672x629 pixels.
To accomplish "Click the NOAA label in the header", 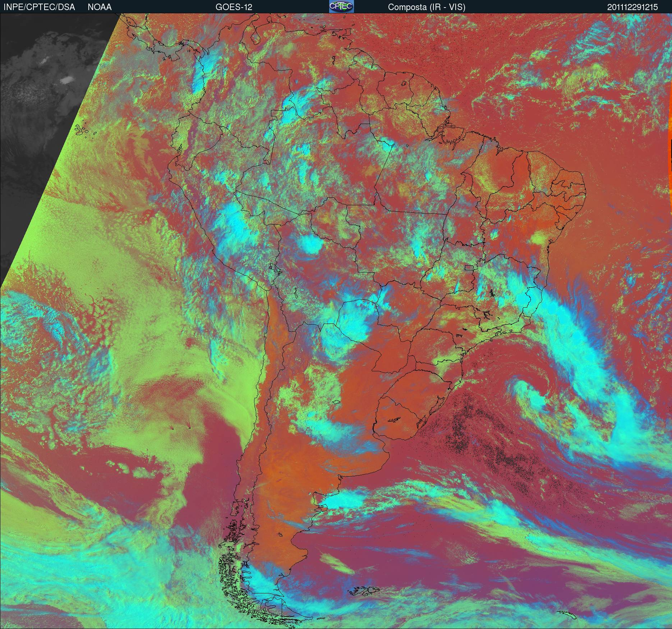I will click(x=100, y=7).
